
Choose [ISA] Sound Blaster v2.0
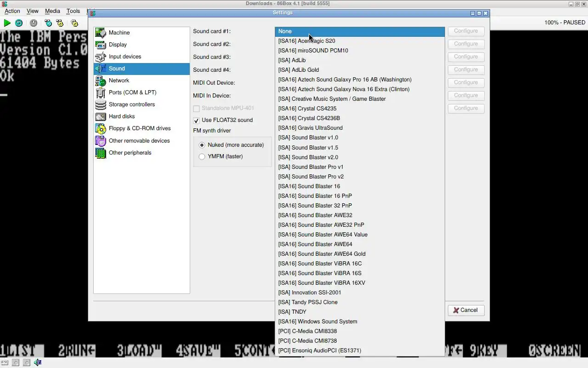pyautogui.click(x=360, y=157)
